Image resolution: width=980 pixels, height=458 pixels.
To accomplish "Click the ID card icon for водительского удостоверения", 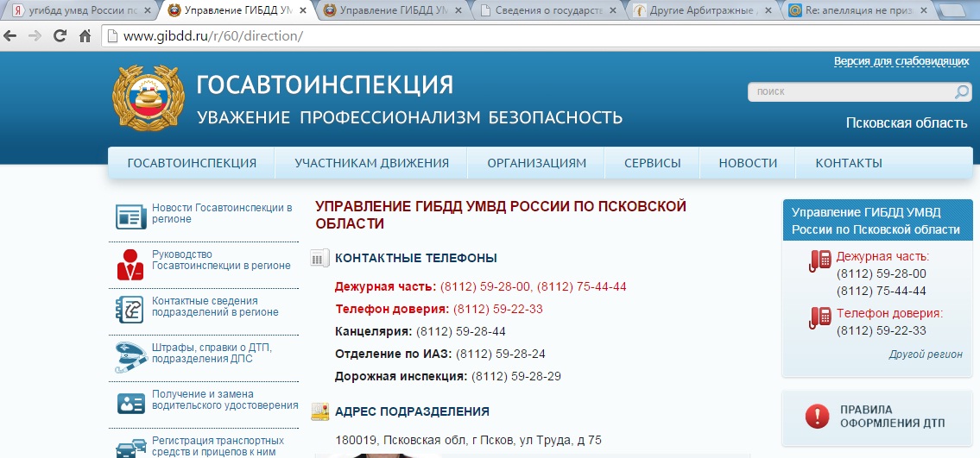I will tap(130, 404).
